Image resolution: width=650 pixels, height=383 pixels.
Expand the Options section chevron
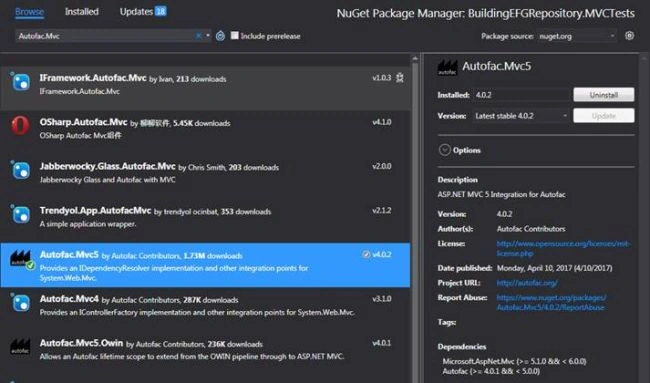point(444,150)
